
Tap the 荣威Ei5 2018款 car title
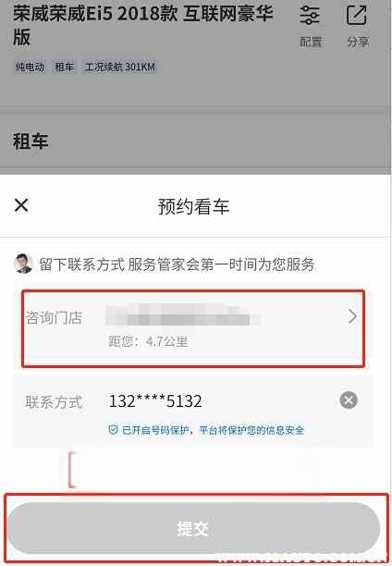143,25
